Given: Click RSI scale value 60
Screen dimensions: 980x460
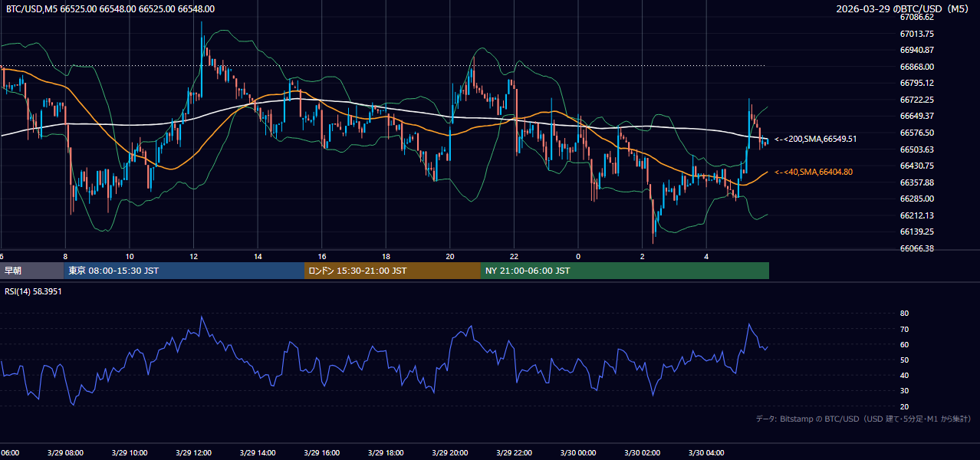Looking at the screenshot, I should (x=904, y=344).
